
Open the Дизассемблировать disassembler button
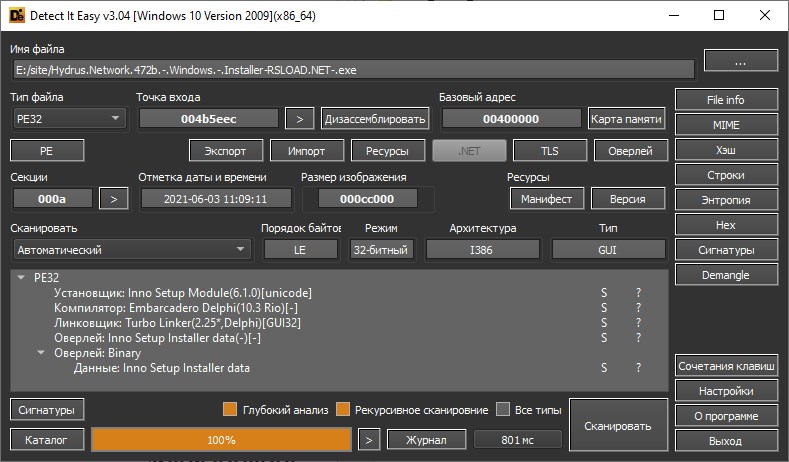click(x=375, y=119)
